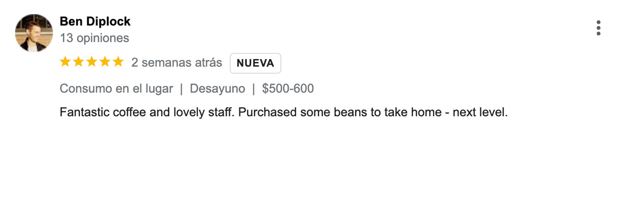The image size is (644, 199).
Task: Select the "Consumo en el lugar" label
Action: click(x=116, y=89)
